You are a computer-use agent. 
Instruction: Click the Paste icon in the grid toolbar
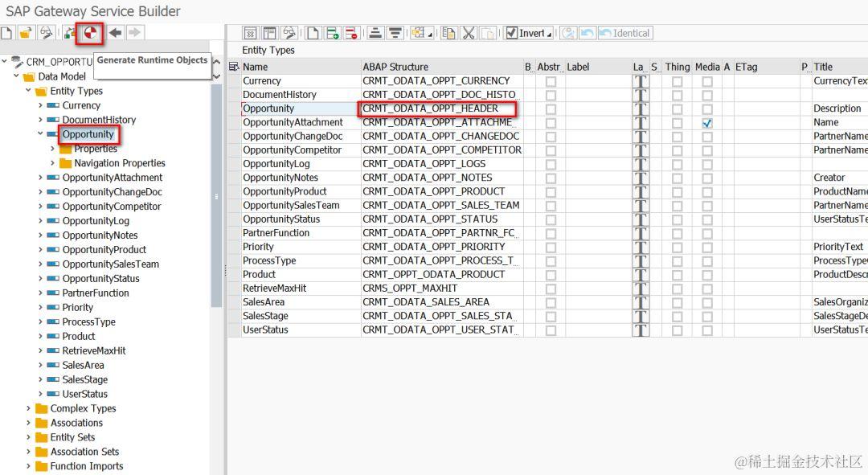tap(488, 33)
